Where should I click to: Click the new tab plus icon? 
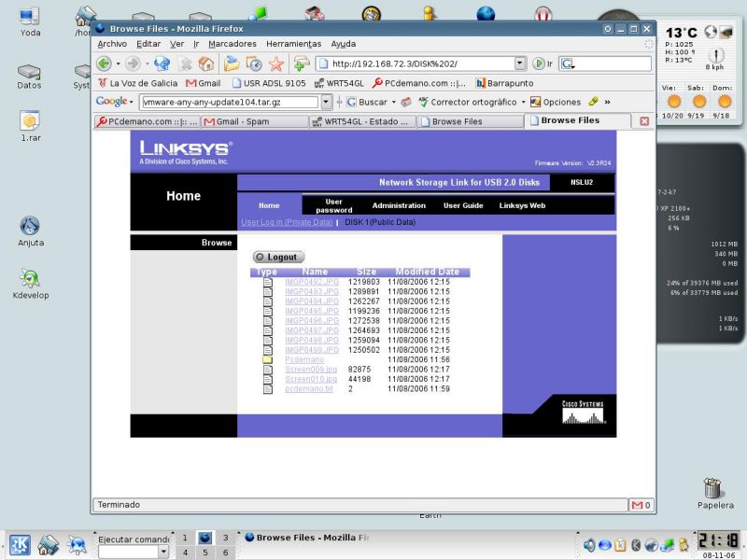tap(302, 63)
